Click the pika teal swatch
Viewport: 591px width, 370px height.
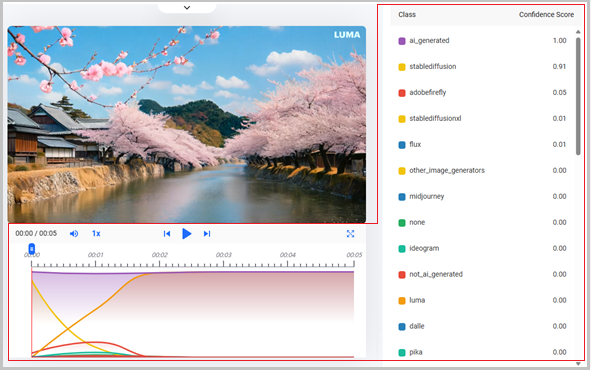click(x=402, y=353)
